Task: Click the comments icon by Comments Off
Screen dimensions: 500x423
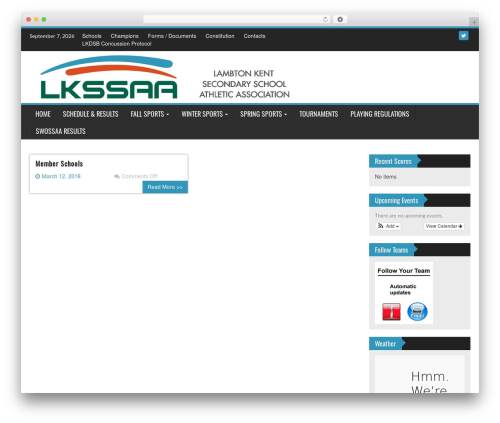Action: click(x=117, y=176)
